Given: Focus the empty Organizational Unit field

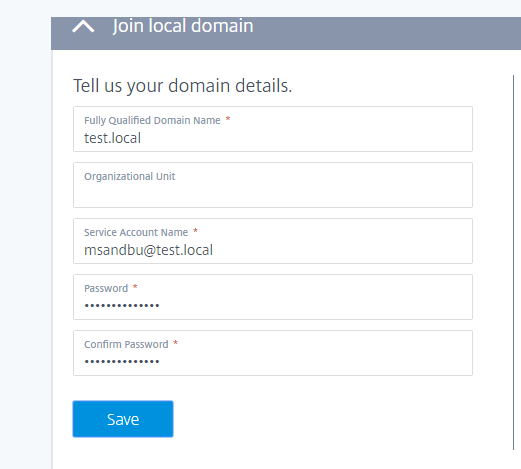Looking at the screenshot, I should 273,185.
